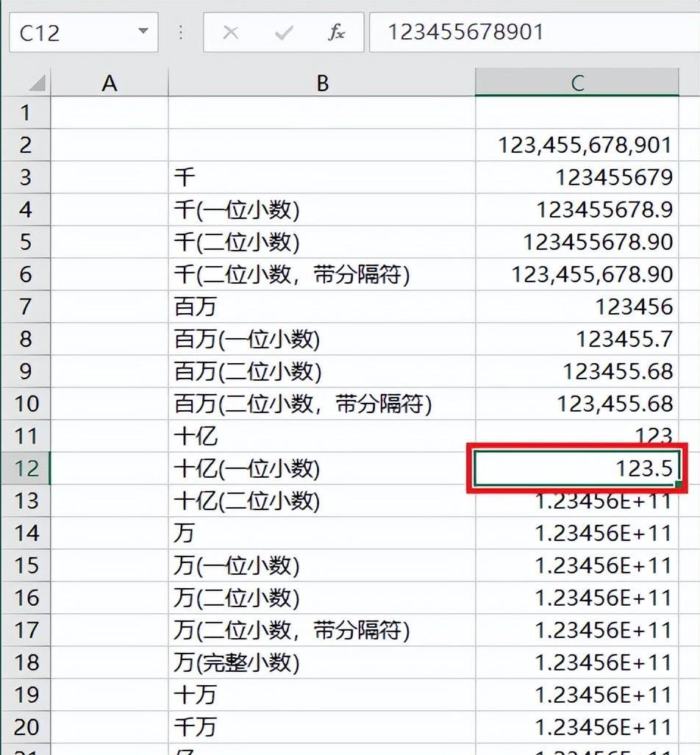Confirm entry with the checkmark icon
The height and width of the screenshot is (755, 700).
point(284,33)
